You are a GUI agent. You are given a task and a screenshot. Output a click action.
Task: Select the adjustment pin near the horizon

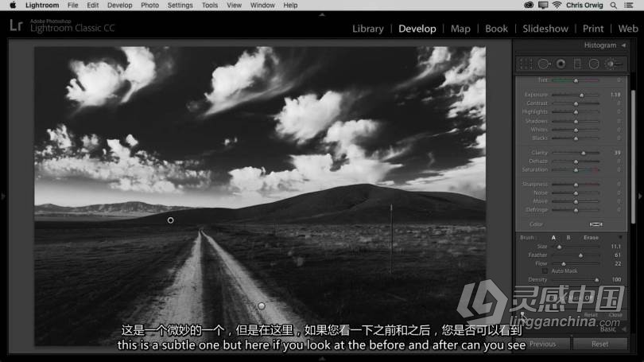pyautogui.click(x=170, y=220)
